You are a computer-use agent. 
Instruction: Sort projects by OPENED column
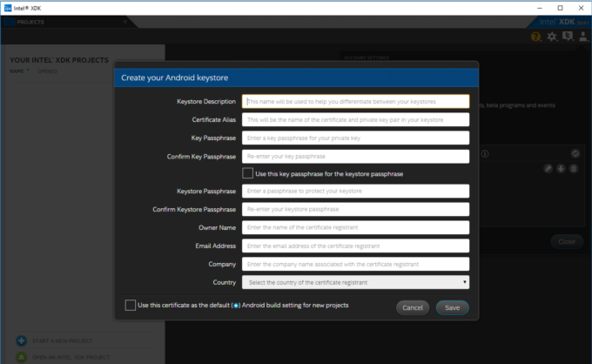47,71
